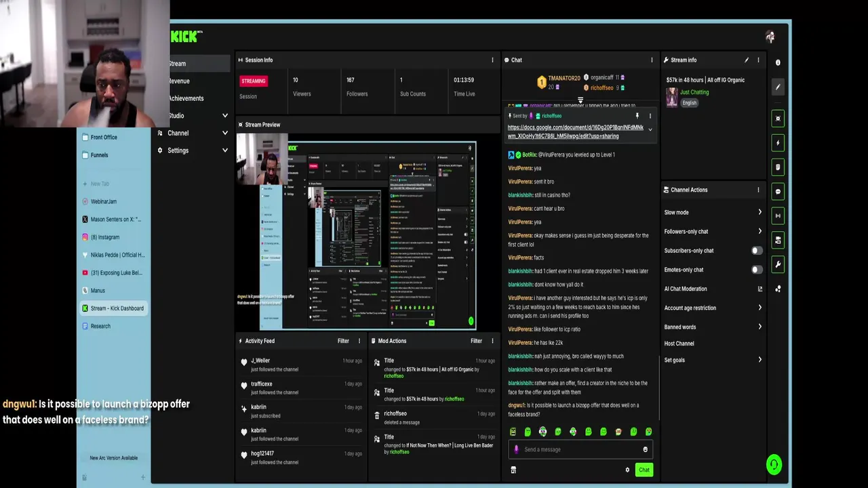Open pinned message three-dot options
Viewport: 868px width, 488px height.
tap(650, 116)
